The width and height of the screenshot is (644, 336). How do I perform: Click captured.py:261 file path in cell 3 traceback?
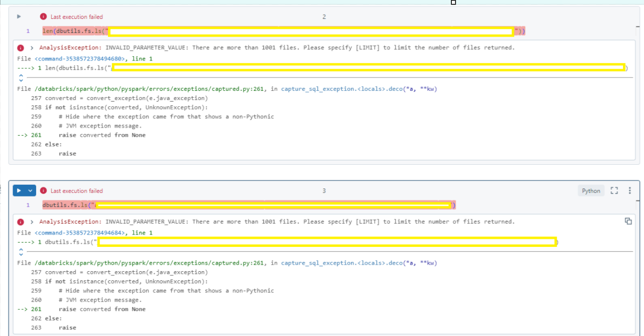pyautogui.click(x=149, y=263)
